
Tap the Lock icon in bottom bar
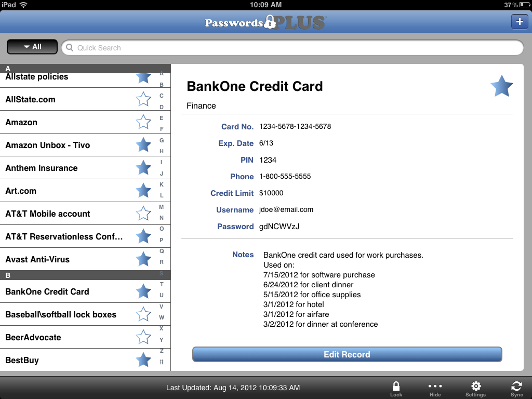pyautogui.click(x=396, y=388)
